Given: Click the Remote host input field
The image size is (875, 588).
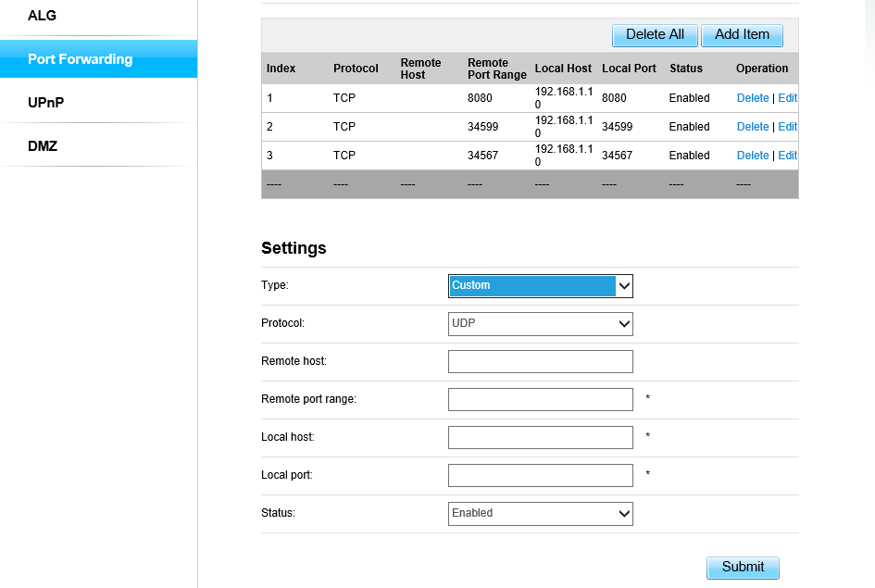Looking at the screenshot, I should coord(540,361).
